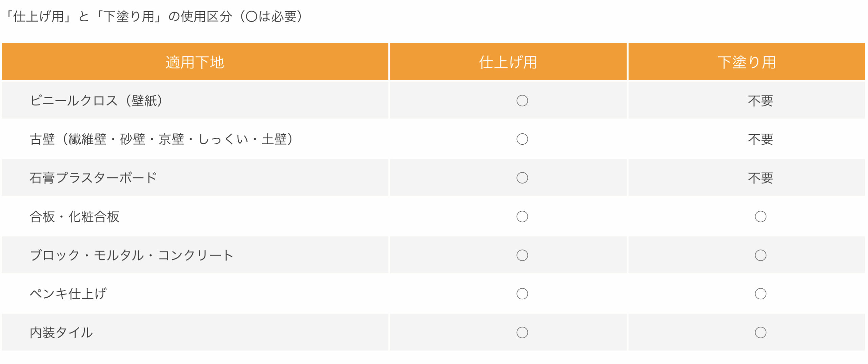Select the 古壁(繊維壁・砂壁) row label
Viewport: 868px width, 364px height.
coord(161,139)
